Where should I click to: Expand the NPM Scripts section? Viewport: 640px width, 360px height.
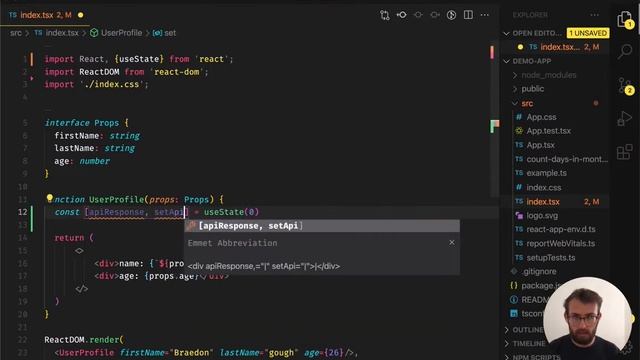coord(532,357)
